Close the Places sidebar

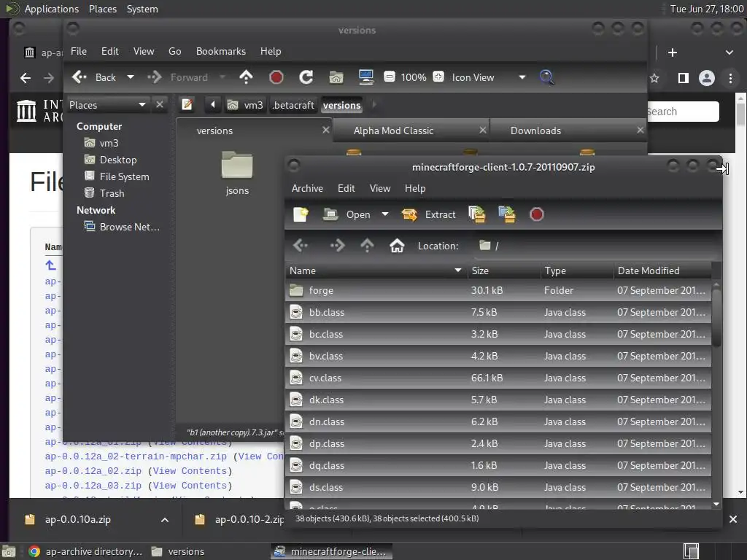[160, 105]
